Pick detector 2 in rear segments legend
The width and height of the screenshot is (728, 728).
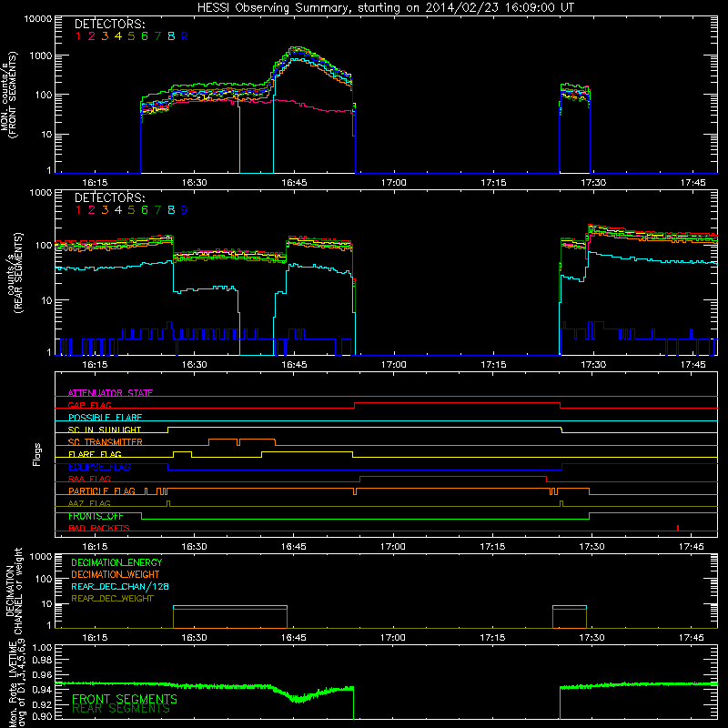point(92,210)
